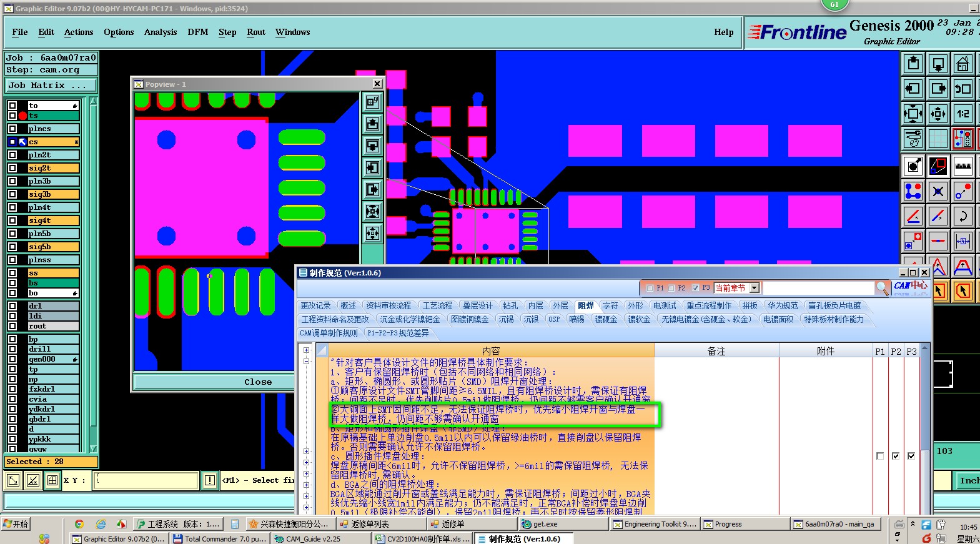Toggle visibility box of layer sig2t
980x544 pixels.
12,168
